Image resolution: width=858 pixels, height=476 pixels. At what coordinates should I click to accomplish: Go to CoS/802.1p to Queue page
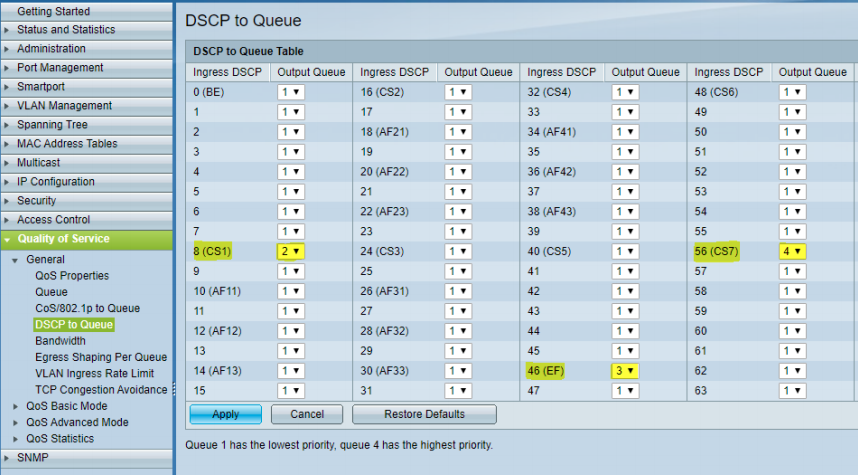pyautogui.click(x=87, y=308)
